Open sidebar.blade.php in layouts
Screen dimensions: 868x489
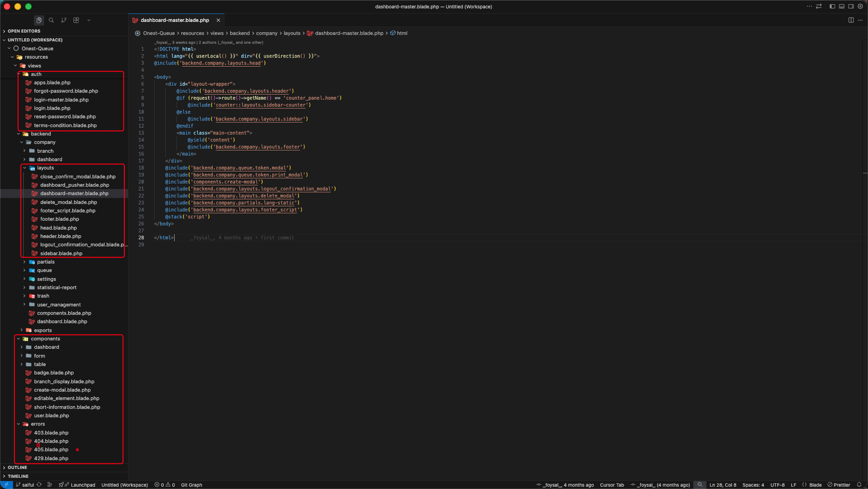pyautogui.click(x=61, y=254)
